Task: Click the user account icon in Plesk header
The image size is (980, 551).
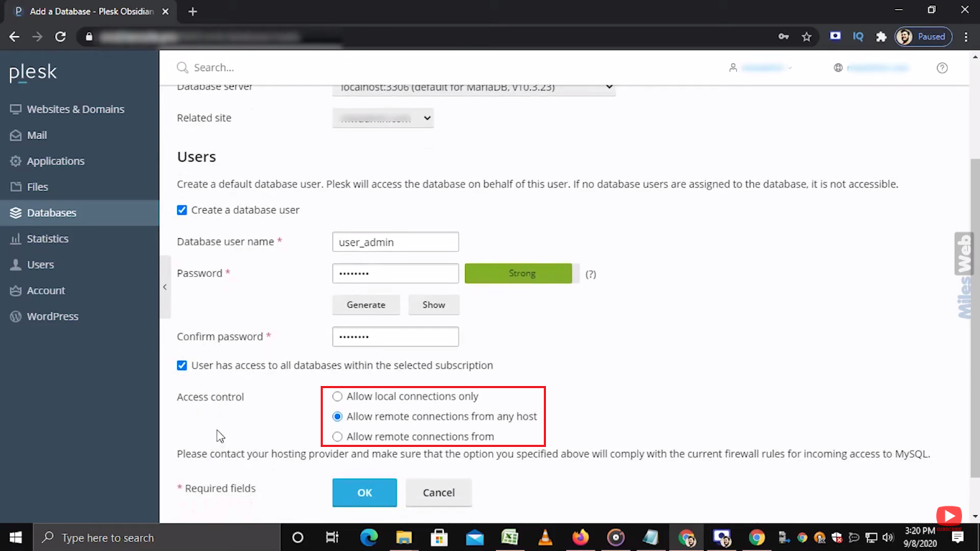Action: tap(732, 67)
